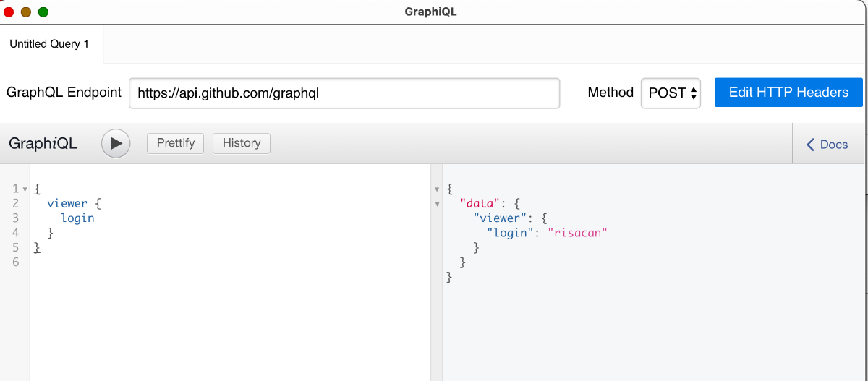
Task: Open the Docs panel chevron
Action: [811, 145]
